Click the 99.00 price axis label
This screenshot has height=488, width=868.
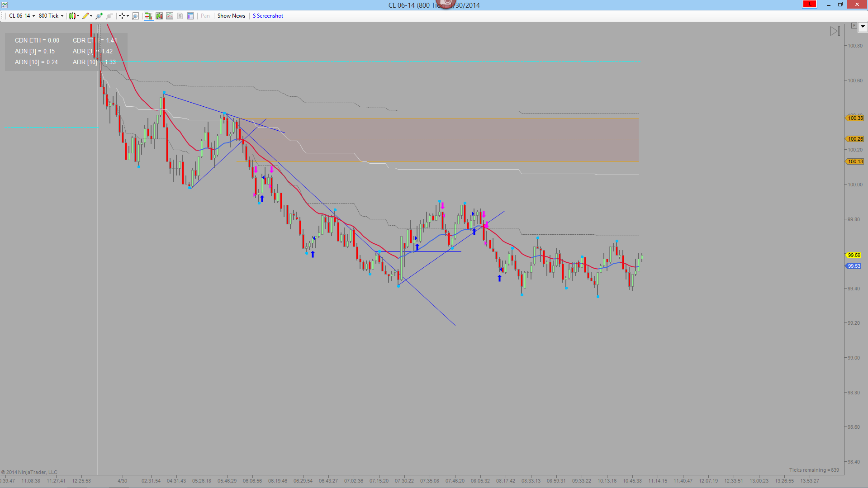coord(854,358)
